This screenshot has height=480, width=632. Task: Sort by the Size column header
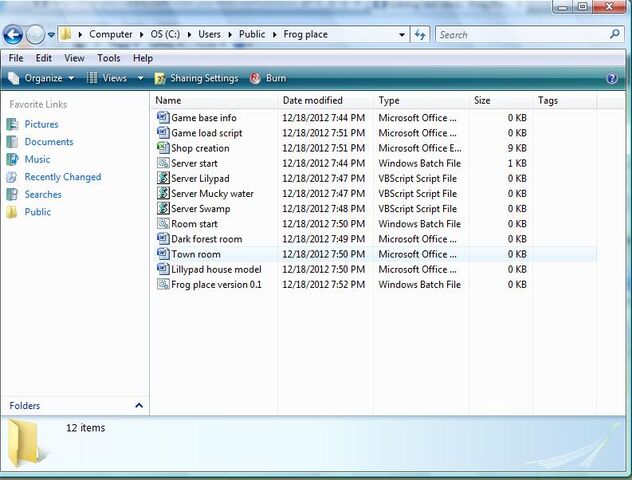coord(501,100)
